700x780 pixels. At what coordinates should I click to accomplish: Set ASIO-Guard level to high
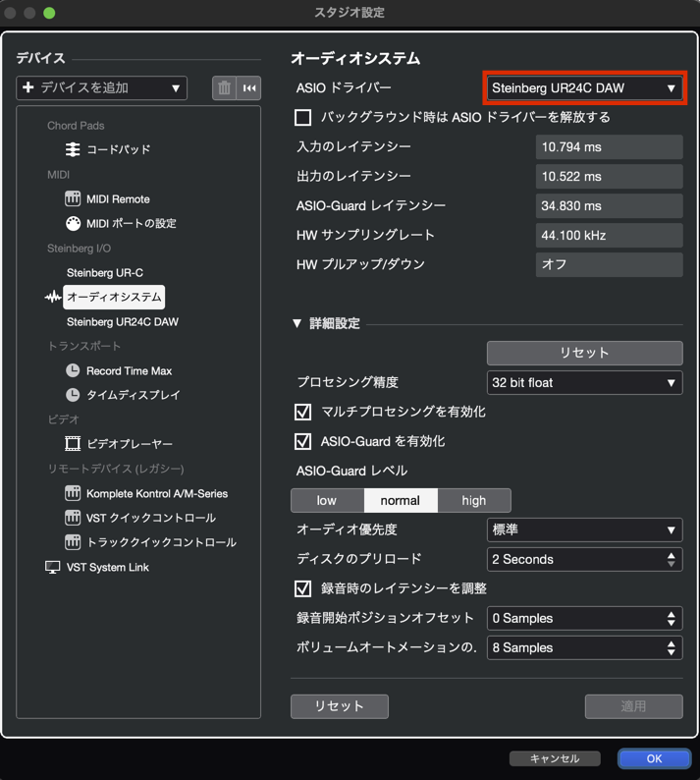[474, 501]
